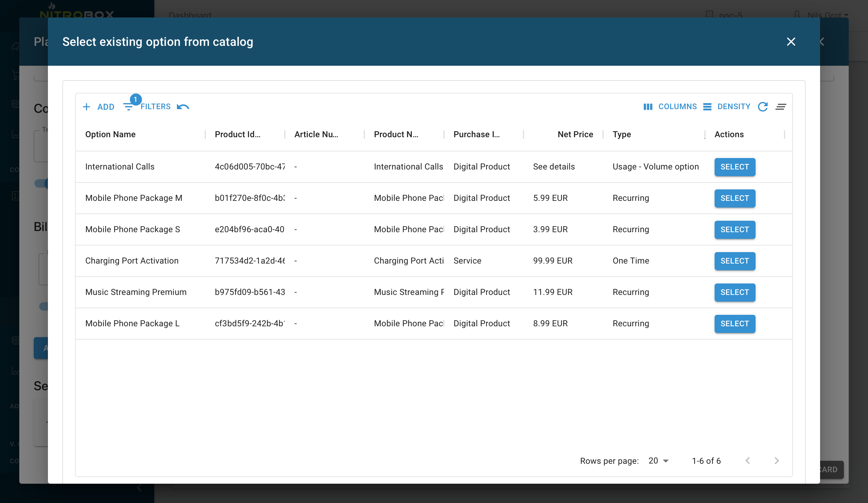Reset filters with the undo arrow icon
868x503 pixels.
(x=183, y=107)
